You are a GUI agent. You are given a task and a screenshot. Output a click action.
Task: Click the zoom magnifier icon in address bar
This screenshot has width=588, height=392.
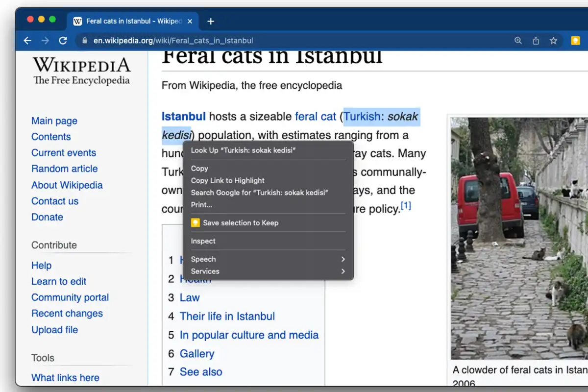pos(518,41)
